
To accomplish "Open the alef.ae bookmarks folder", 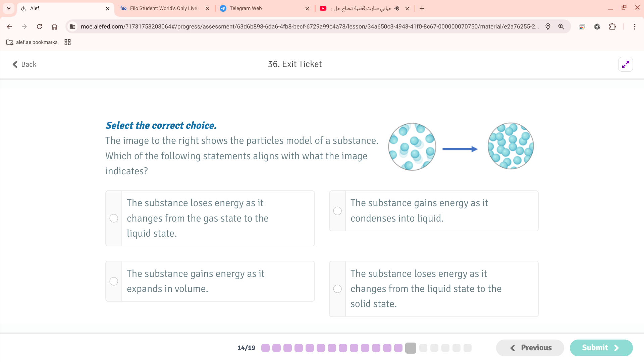I will (32, 42).
